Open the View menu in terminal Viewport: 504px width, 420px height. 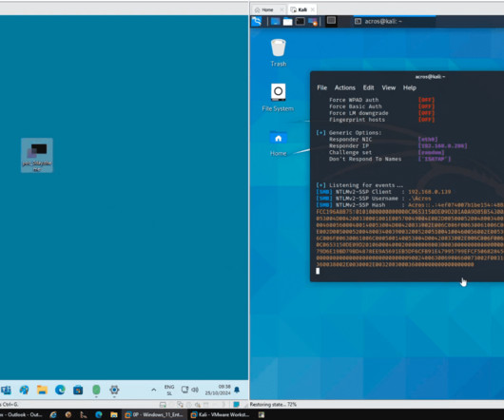point(388,87)
